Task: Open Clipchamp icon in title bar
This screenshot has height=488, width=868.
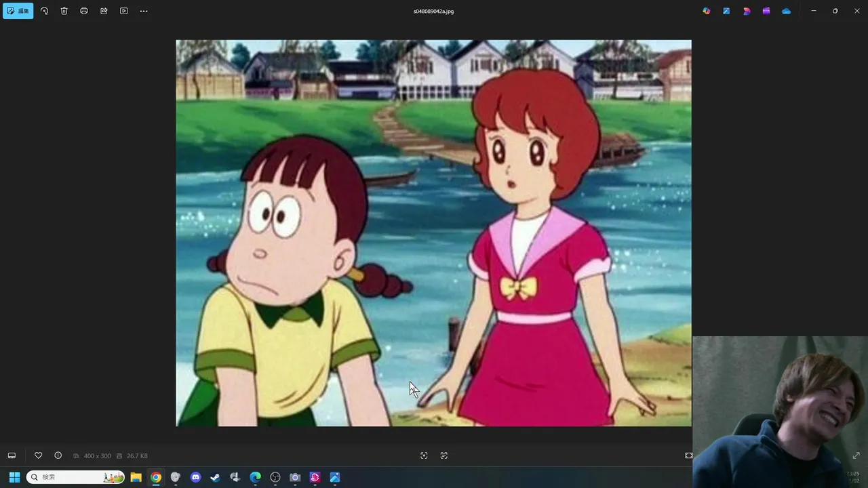Action: [x=766, y=11]
